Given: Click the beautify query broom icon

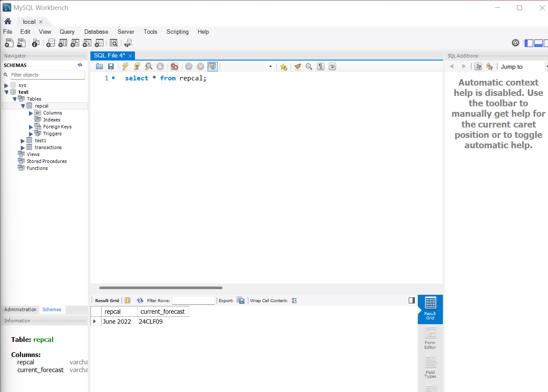Looking at the screenshot, I should coord(297,67).
